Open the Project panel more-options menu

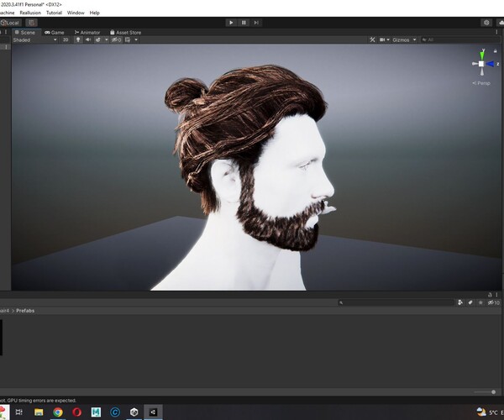click(496, 295)
